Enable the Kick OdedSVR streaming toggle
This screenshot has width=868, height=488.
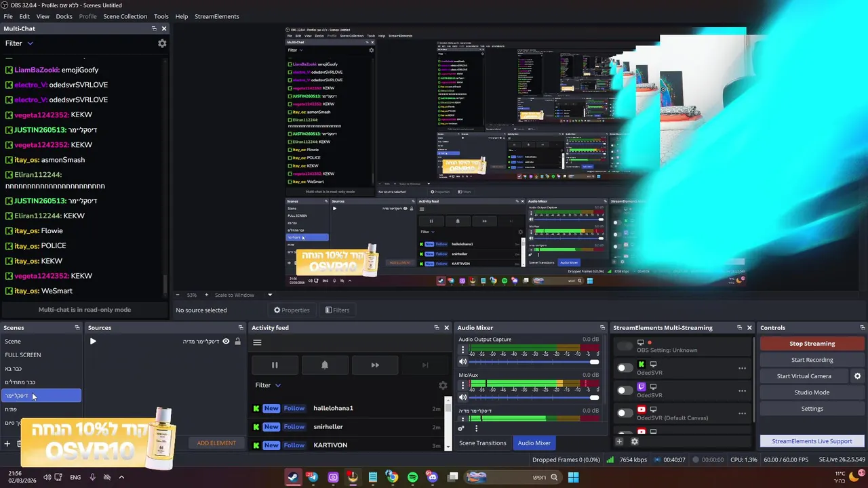(625, 368)
